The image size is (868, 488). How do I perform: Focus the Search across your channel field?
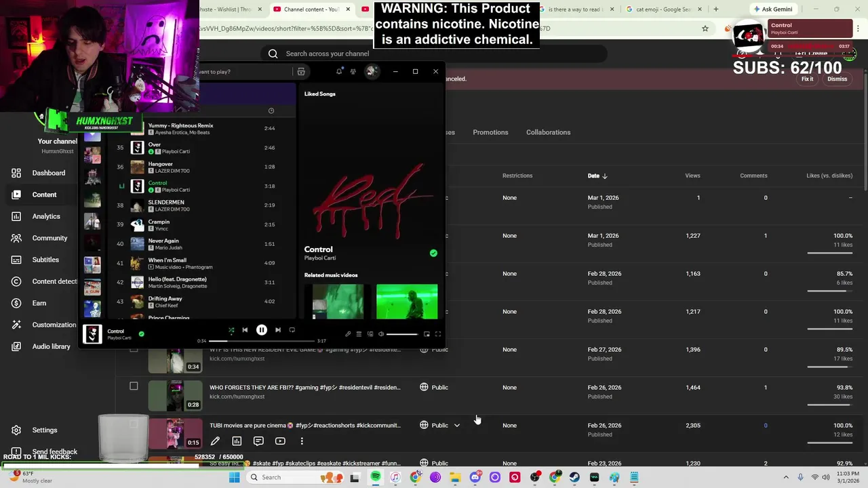pyautogui.click(x=434, y=54)
